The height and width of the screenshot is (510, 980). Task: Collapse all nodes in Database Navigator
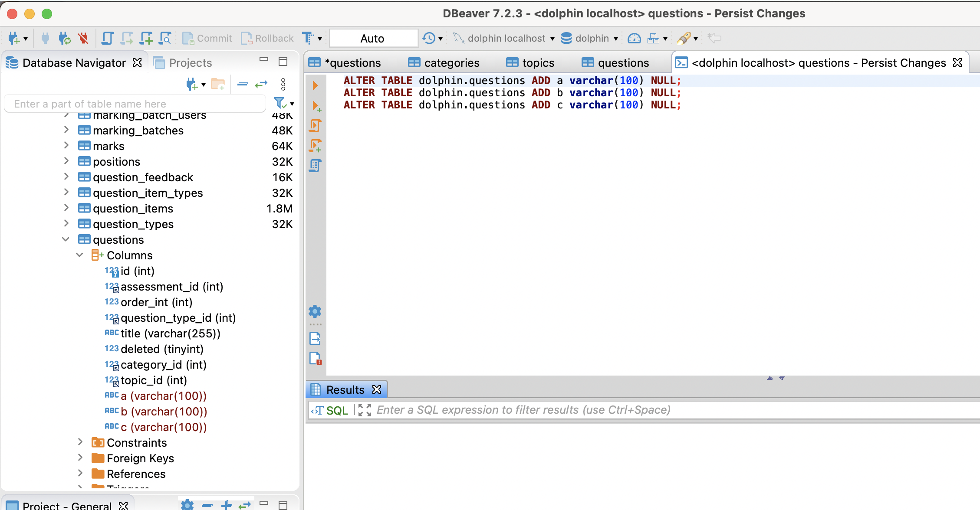(243, 84)
